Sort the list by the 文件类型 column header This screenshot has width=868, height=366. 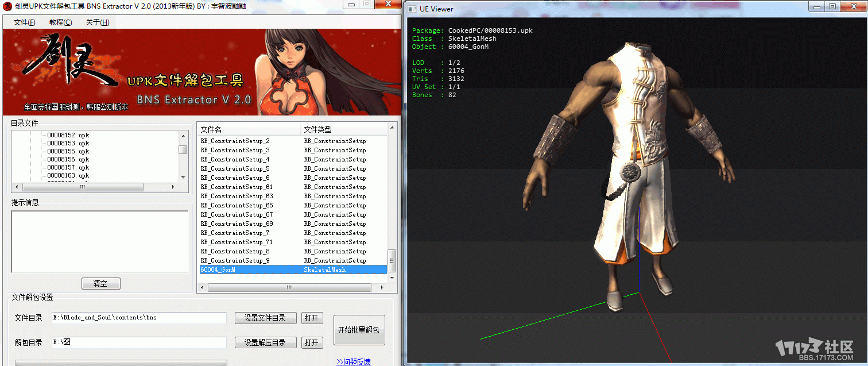[344, 129]
